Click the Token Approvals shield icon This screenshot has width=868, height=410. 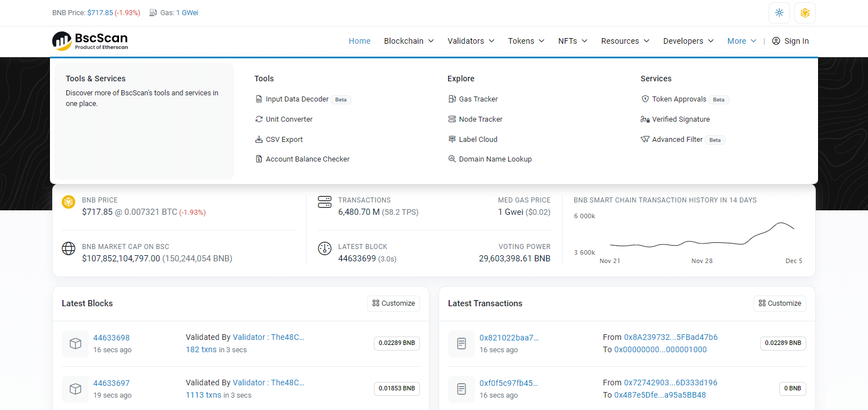coord(645,99)
